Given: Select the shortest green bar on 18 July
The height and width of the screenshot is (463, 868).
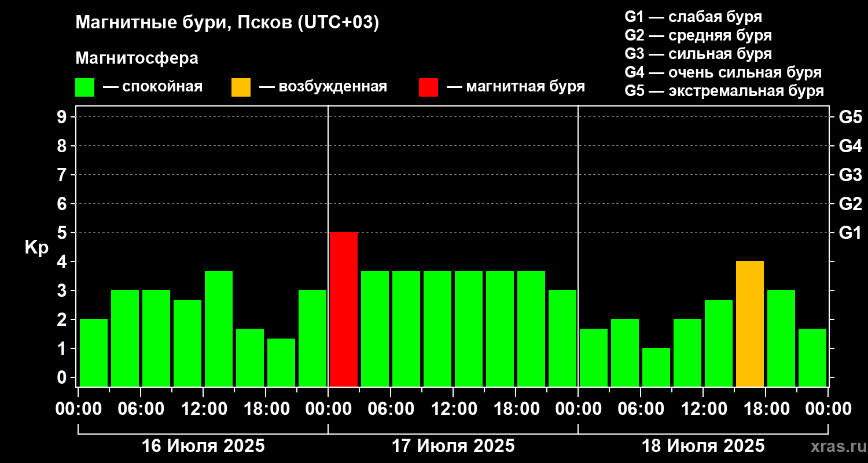Looking at the screenshot, I should pos(656,367).
